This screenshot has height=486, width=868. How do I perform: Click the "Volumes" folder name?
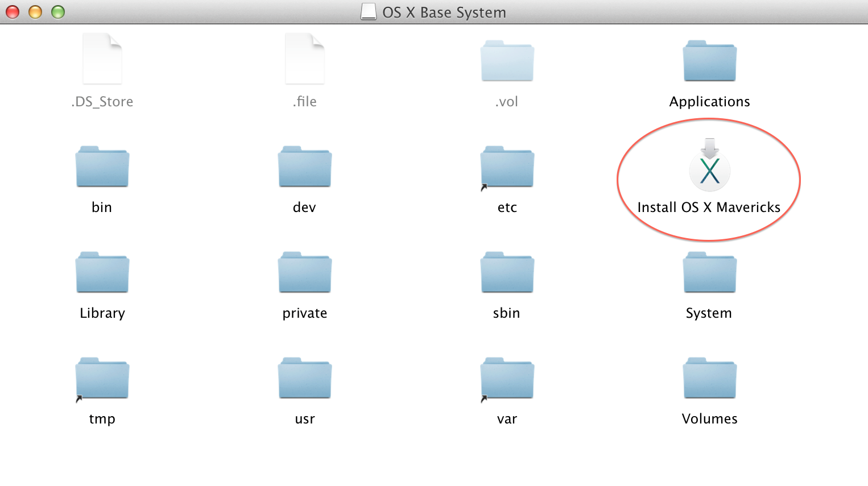coord(710,419)
